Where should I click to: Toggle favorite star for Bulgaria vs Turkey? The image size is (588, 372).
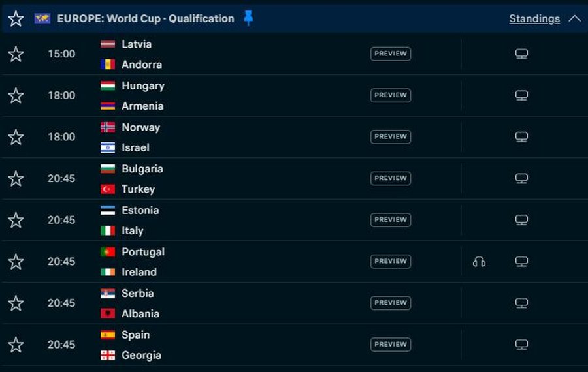pyautogui.click(x=16, y=179)
